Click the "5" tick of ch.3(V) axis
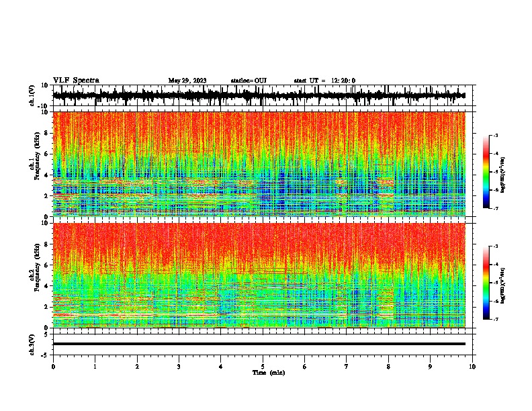The image size is (532, 411). pyautogui.click(x=47, y=334)
